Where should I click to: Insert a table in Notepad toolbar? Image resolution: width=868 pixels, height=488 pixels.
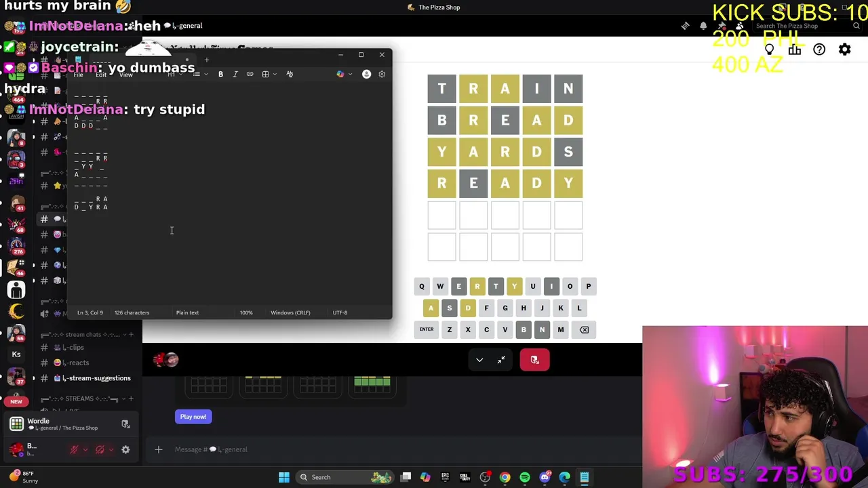pos(266,74)
